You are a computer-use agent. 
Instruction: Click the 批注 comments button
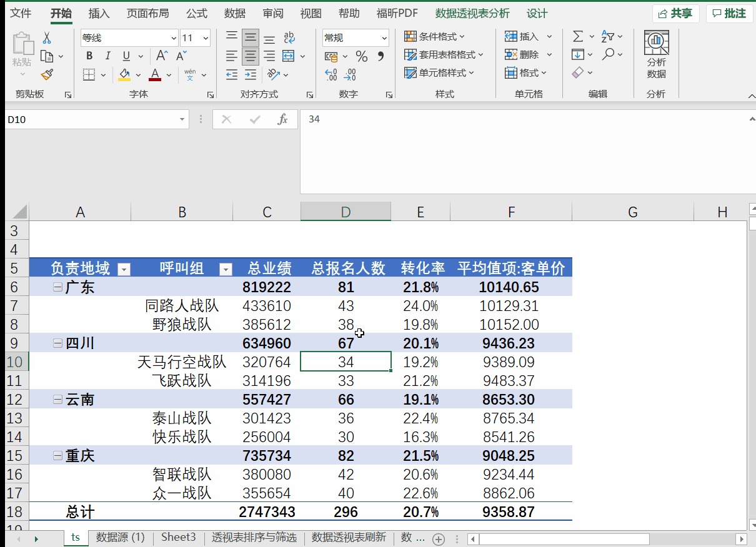[729, 13]
